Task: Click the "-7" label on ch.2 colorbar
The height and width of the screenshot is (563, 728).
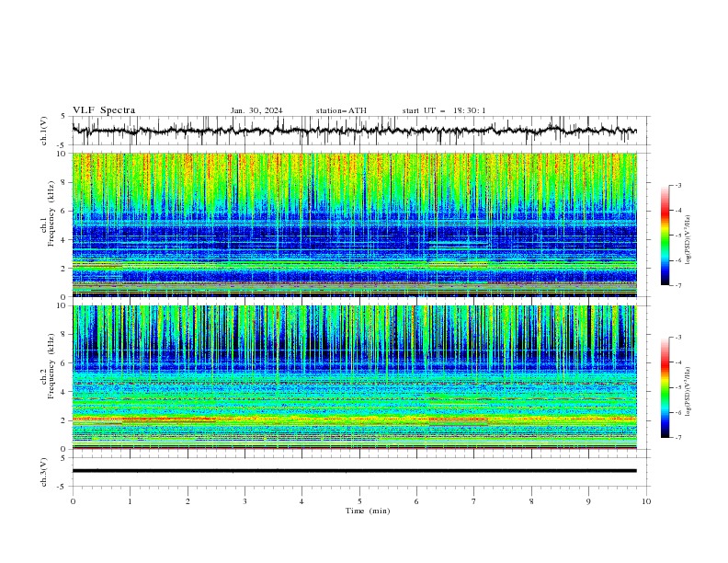Action: point(677,438)
